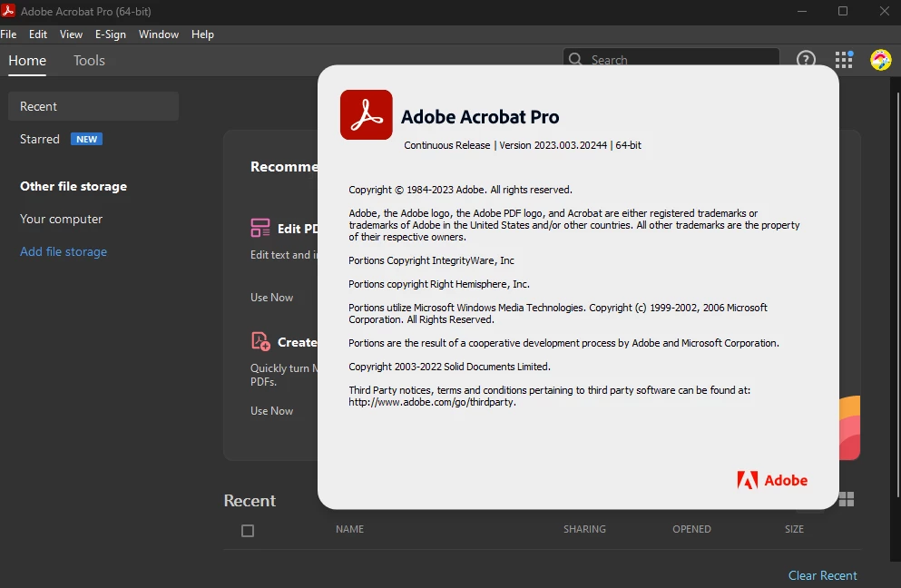Click the Recent section heading
Viewport: 901px width, 588px height.
[250, 501]
